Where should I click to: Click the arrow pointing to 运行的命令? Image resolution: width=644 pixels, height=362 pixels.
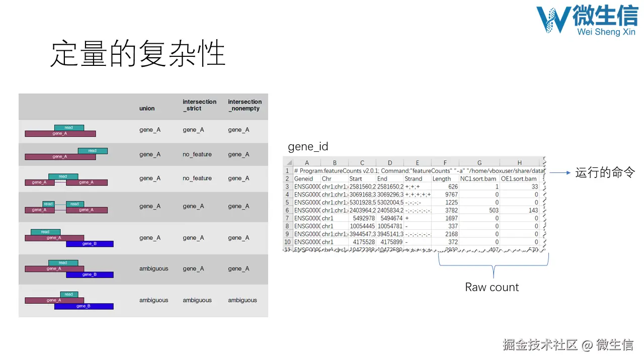point(560,171)
